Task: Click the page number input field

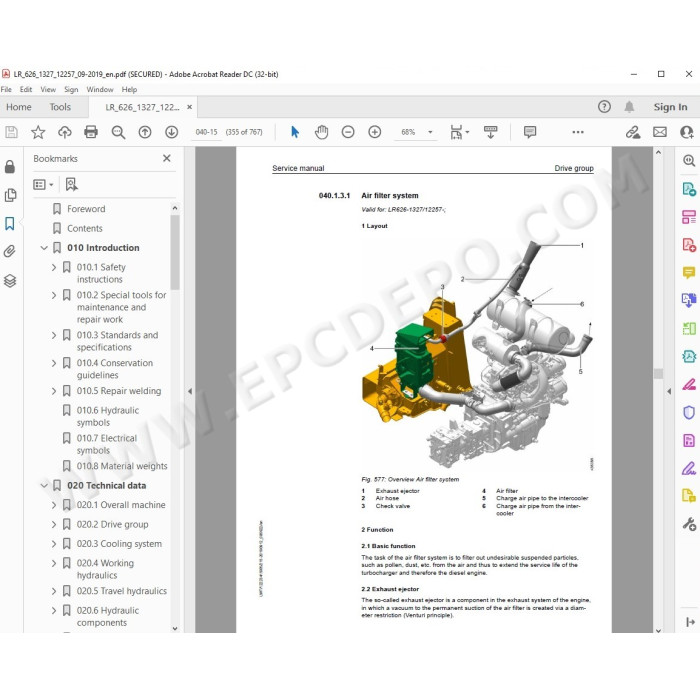Action: tap(206, 132)
